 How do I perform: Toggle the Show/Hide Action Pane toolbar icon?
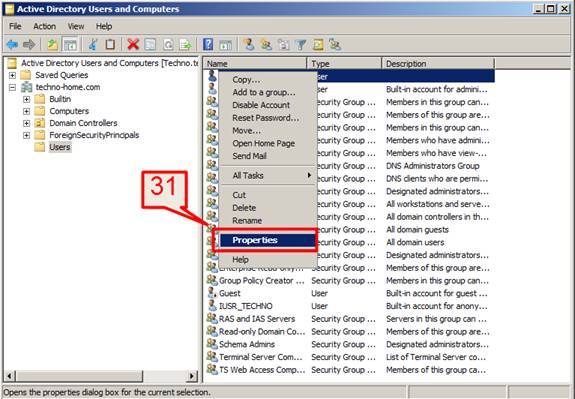226,45
